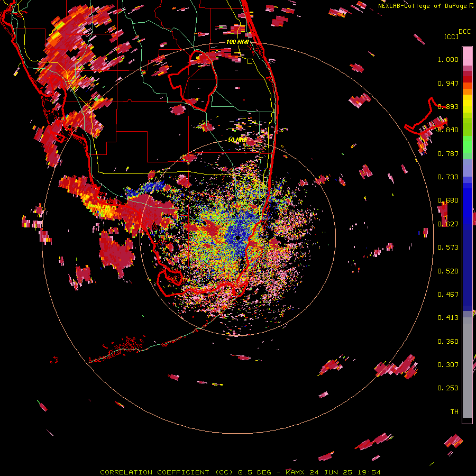Screen dimensions: 476x476
Task: Select the 0.253 scale value
Action: 448,388
